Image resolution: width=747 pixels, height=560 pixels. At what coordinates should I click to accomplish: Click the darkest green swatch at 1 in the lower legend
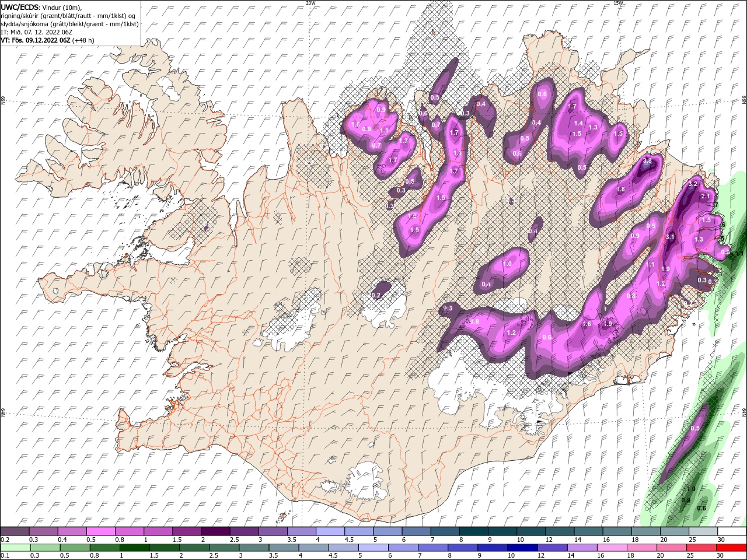click(135, 548)
